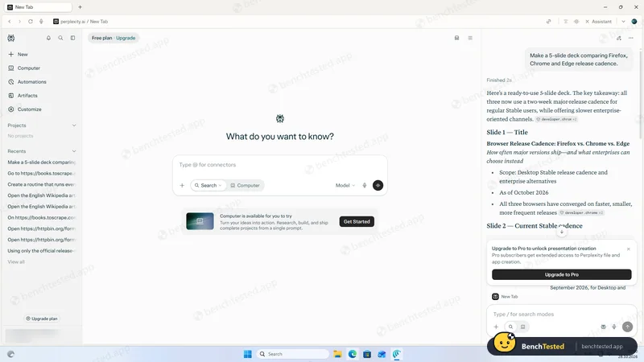Open the Model selector dropdown
The width and height of the screenshot is (644, 362).
click(x=345, y=186)
